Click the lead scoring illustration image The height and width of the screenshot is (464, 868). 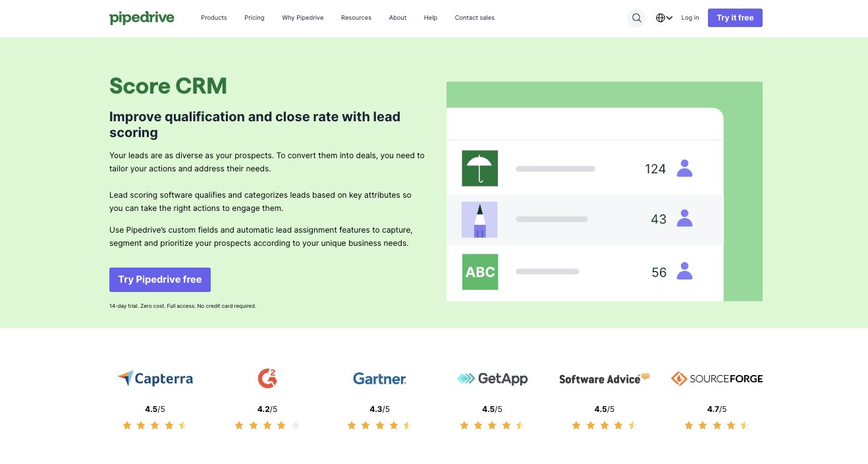pyautogui.click(x=605, y=191)
